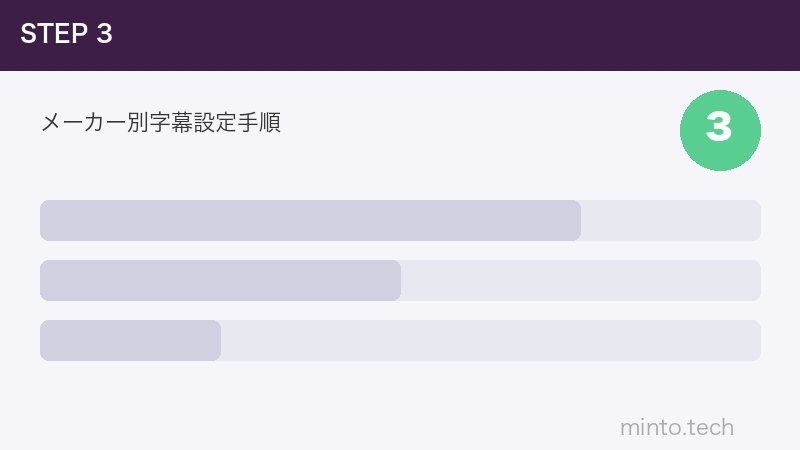
Task: Click the filled part of the middle progress bar
Action: click(x=220, y=280)
